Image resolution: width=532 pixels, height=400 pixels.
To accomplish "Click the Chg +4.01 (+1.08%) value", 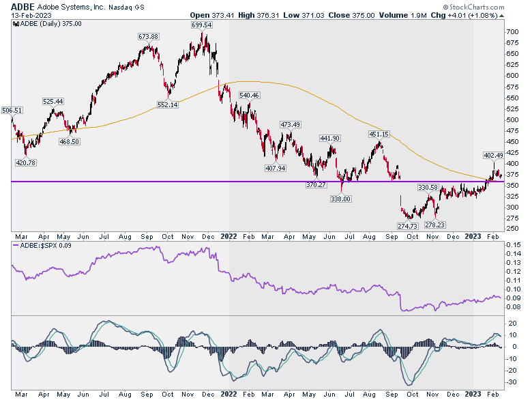I will point(464,16).
